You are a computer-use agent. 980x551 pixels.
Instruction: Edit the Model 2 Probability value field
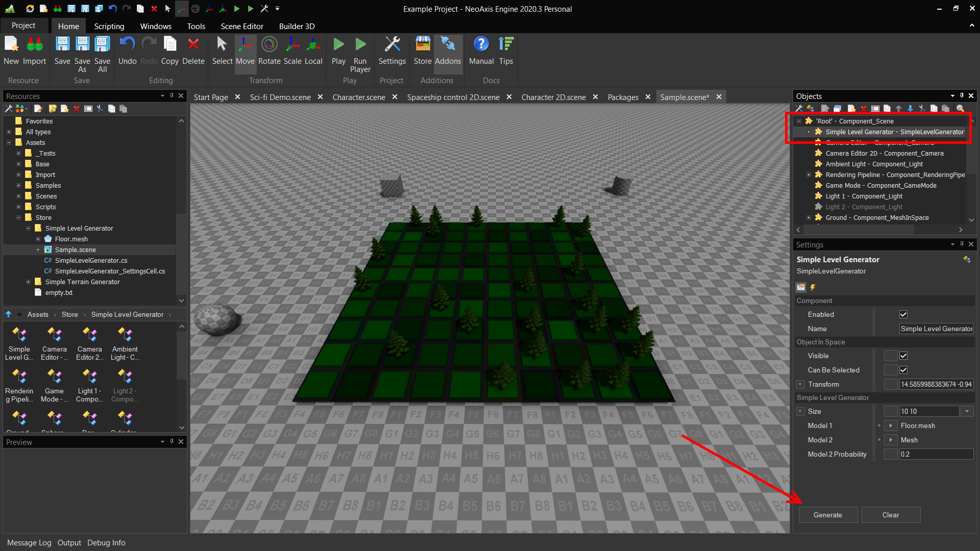pyautogui.click(x=936, y=454)
